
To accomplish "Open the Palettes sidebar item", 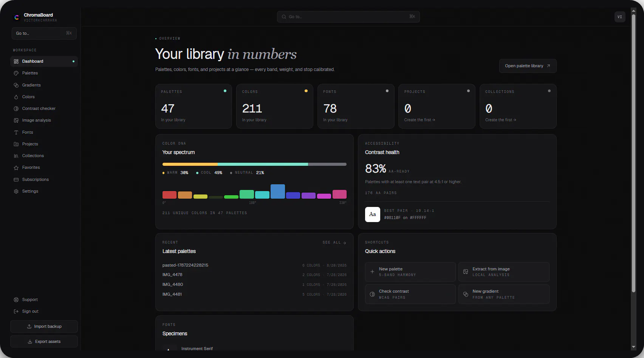I will coord(44,73).
